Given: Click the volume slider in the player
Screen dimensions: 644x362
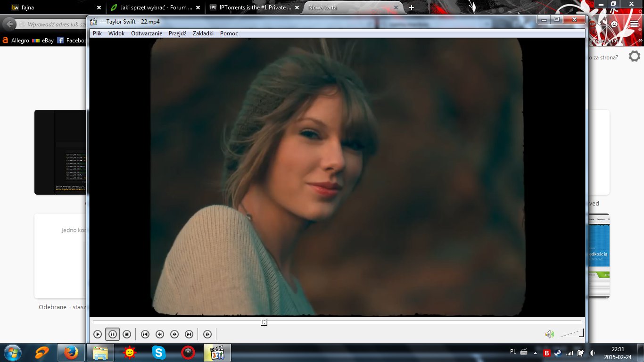Looking at the screenshot, I should [x=572, y=334].
